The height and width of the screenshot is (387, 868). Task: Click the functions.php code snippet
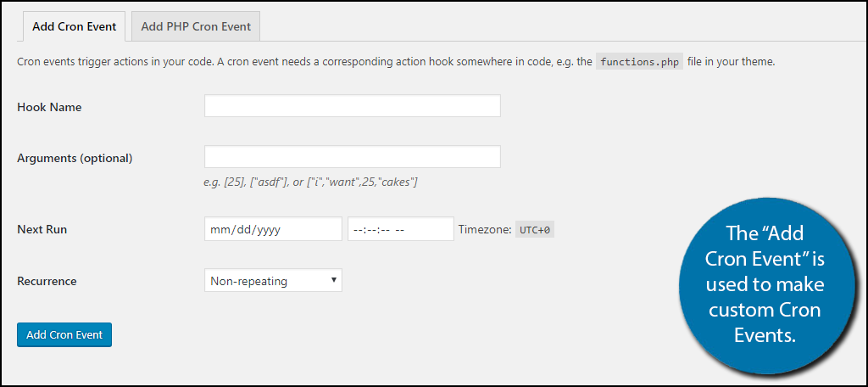pos(639,62)
